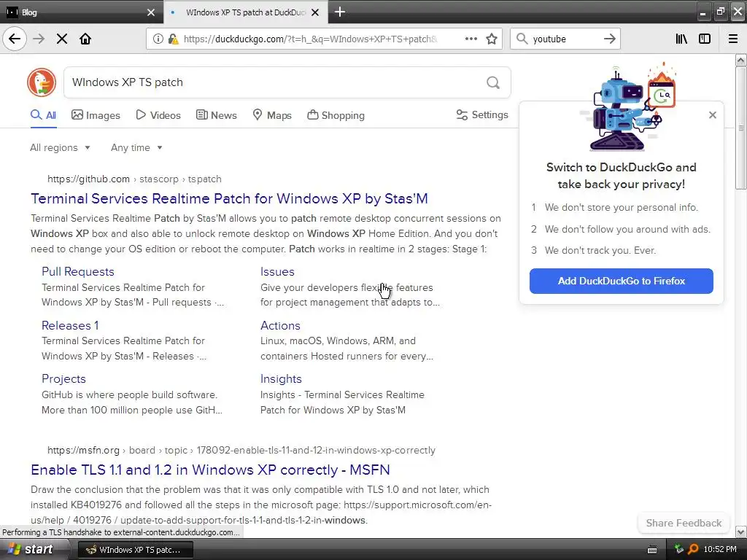Open the Releases 1 sublink
This screenshot has width=747, height=560.
point(70,325)
